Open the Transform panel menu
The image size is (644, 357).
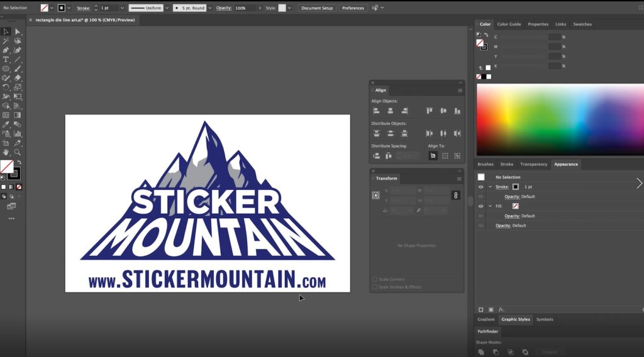pyautogui.click(x=458, y=178)
